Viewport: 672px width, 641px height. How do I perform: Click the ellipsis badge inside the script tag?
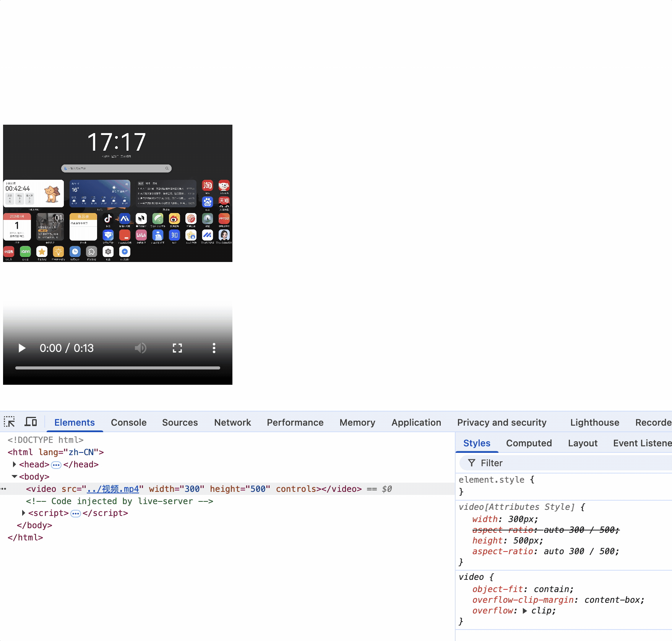pos(76,513)
